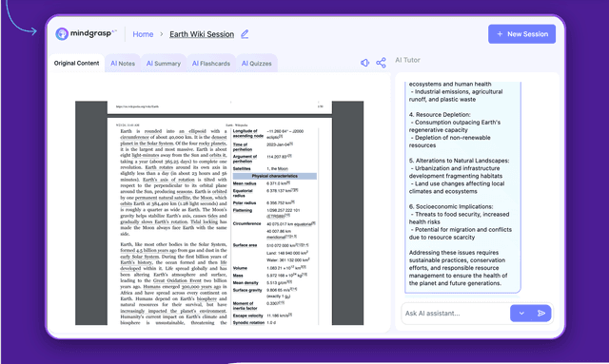This screenshot has width=609, height=364.
Task: Click the 'Circumference' table row label
Action: coord(246,223)
